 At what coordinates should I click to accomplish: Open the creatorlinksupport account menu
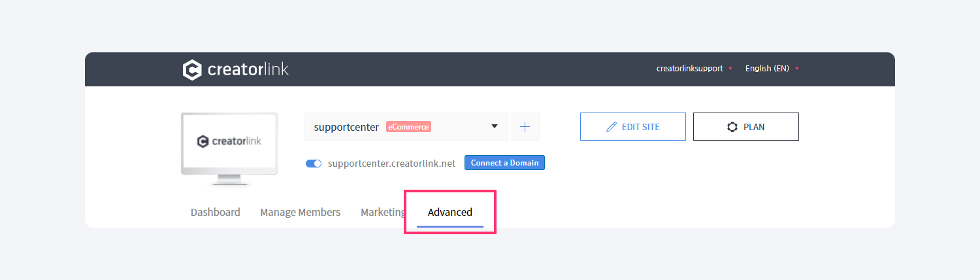tap(694, 69)
